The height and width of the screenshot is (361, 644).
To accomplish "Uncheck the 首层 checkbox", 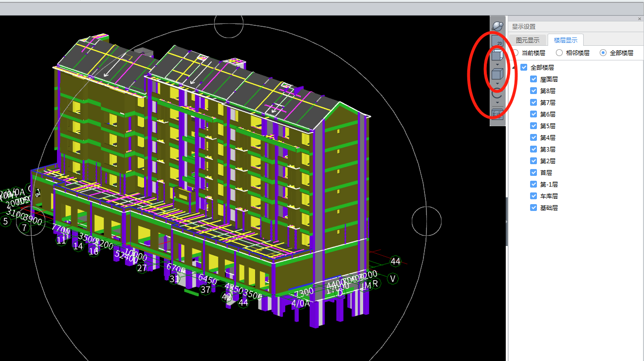I will pos(534,172).
